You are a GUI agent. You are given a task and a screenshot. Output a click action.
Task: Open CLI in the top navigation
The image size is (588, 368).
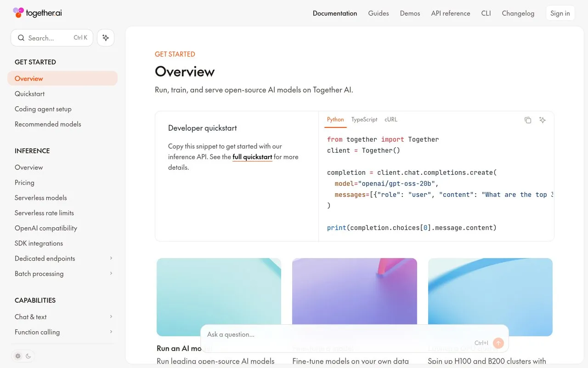point(486,13)
